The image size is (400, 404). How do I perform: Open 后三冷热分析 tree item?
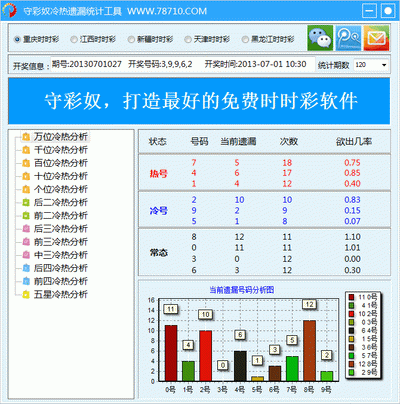pos(61,229)
